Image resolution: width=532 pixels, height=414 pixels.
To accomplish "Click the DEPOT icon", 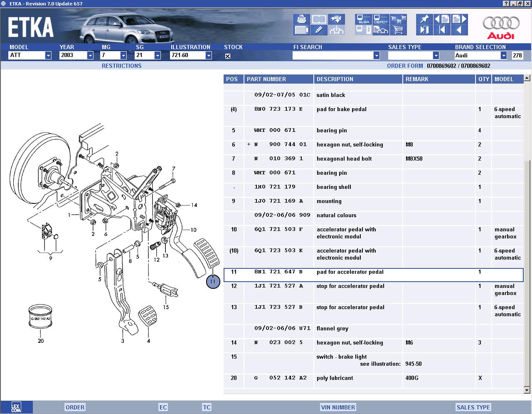I will click(x=381, y=19).
